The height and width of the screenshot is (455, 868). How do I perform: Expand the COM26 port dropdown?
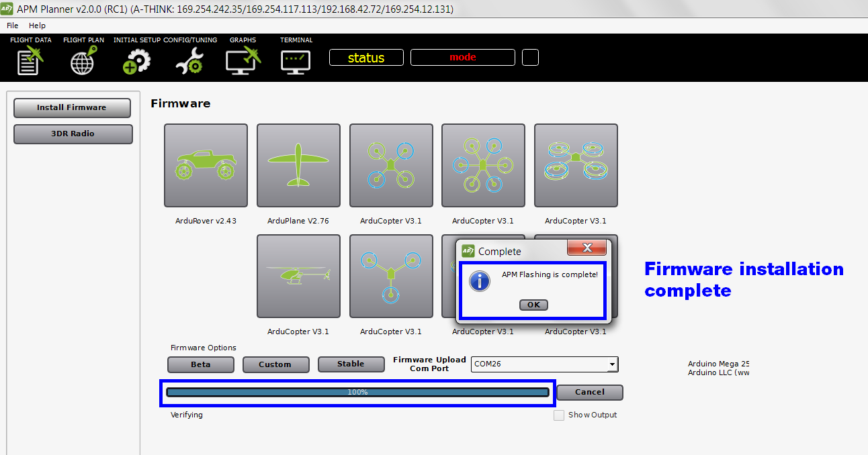[x=611, y=364]
